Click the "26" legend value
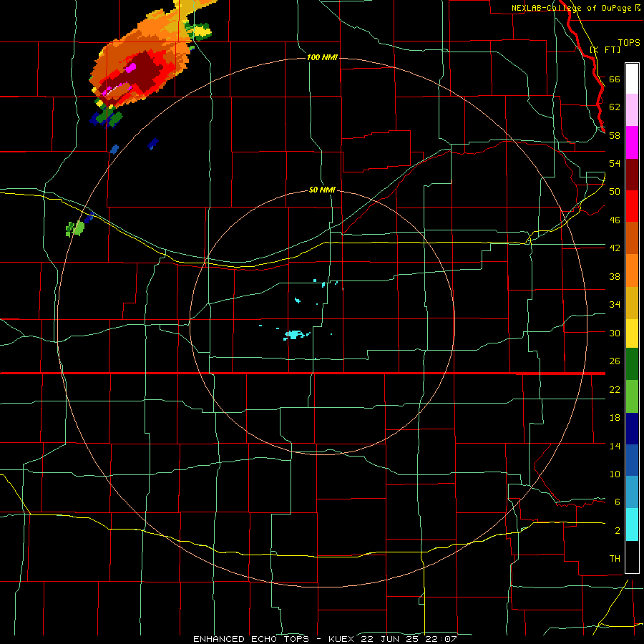The image size is (644, 644). 615,361
